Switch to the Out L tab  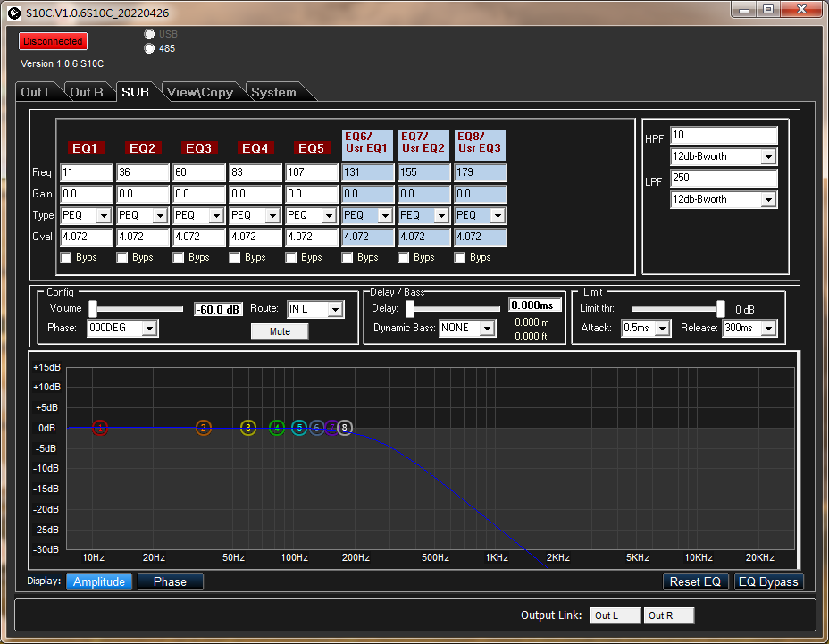click(37, 92)
